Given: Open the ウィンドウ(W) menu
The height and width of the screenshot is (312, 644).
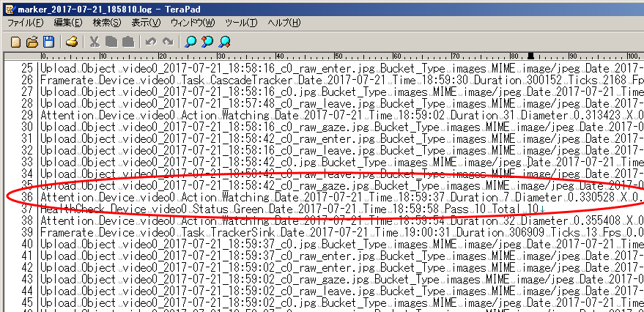Looking at the screenshot, I should click(x=193, y=23).
